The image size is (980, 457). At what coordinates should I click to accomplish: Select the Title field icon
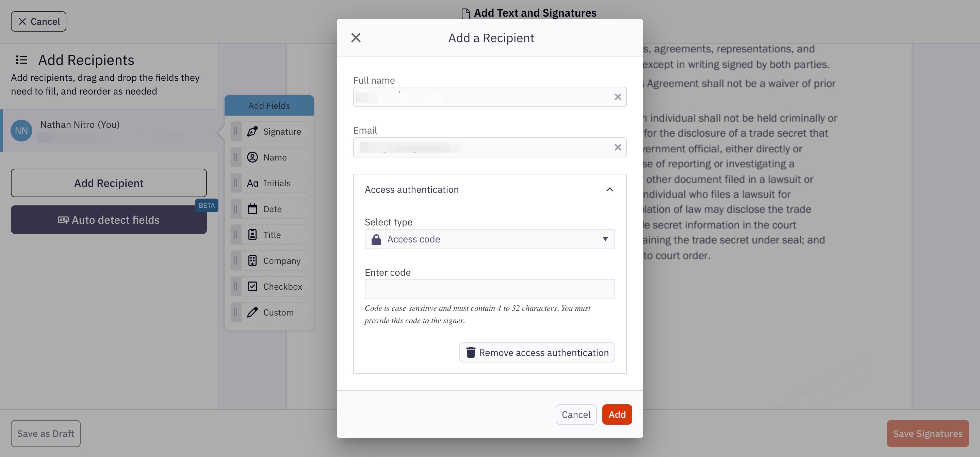252,235
